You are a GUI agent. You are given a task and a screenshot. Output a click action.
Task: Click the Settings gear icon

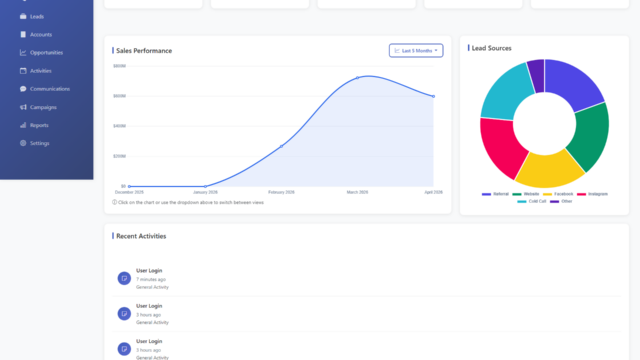coord(23,143)
